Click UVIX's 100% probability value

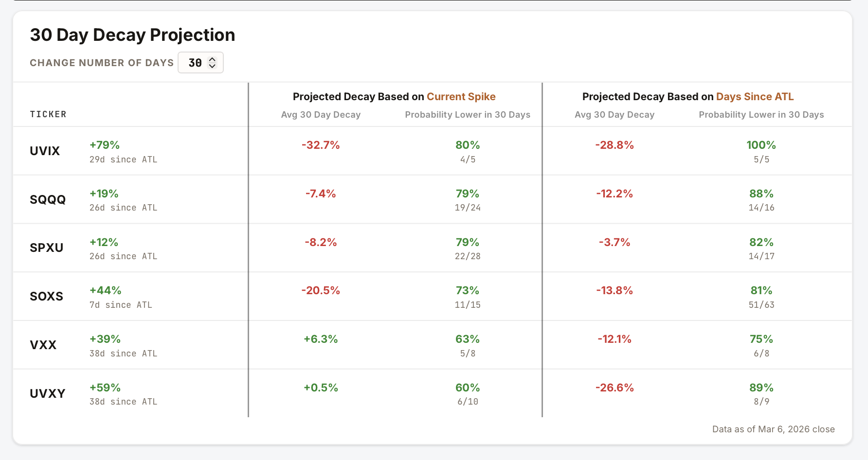tap(761, 144)
